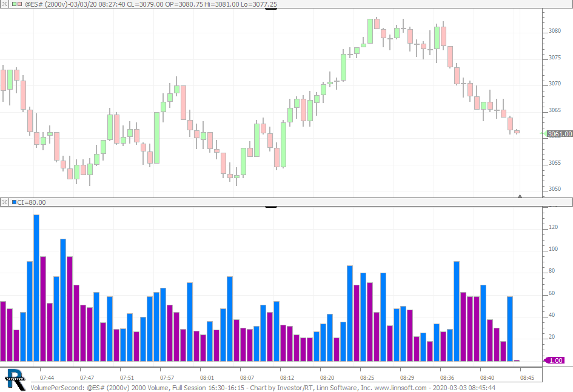Click the pink down-candle color swatch in title
The width and height of the screenshot is (573, 392).
(20, 4)
